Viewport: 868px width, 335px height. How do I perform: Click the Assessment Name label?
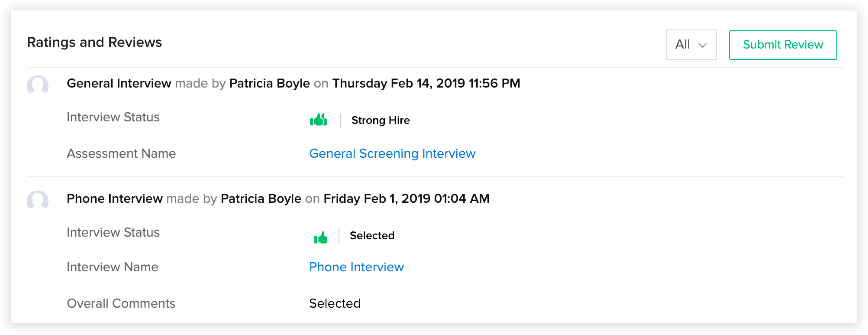(121, 153)
